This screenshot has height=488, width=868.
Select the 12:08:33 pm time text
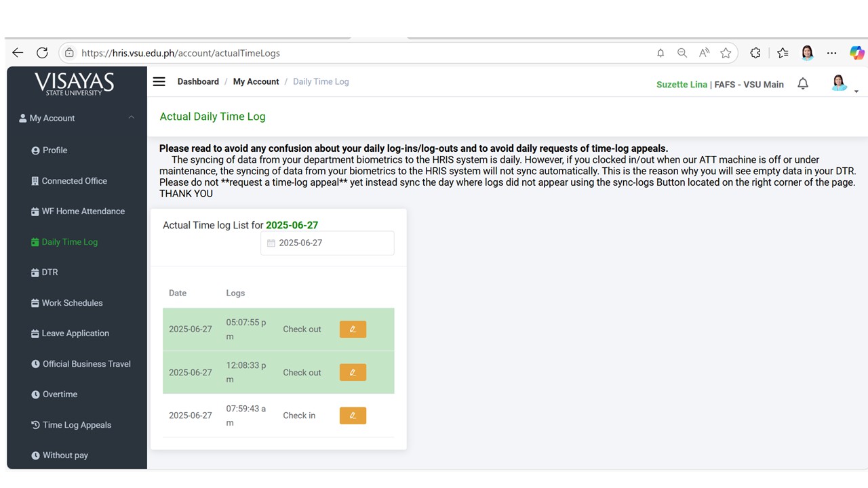click(246, 372)
